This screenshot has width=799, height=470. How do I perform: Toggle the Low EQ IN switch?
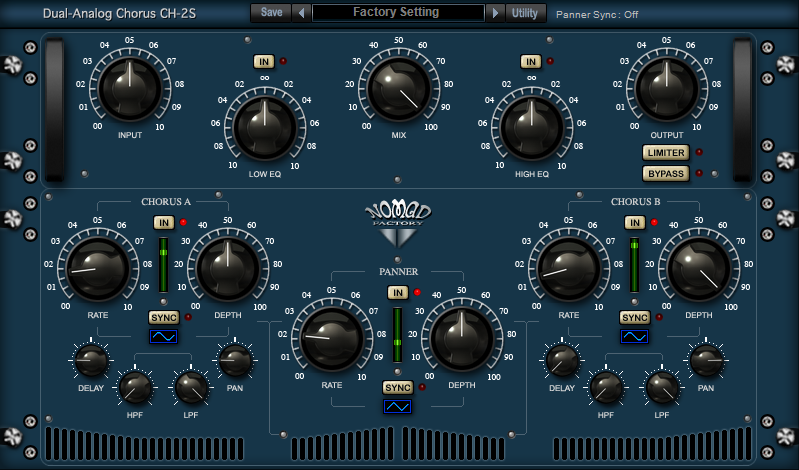pyautogui.click(x=264, y=62)
